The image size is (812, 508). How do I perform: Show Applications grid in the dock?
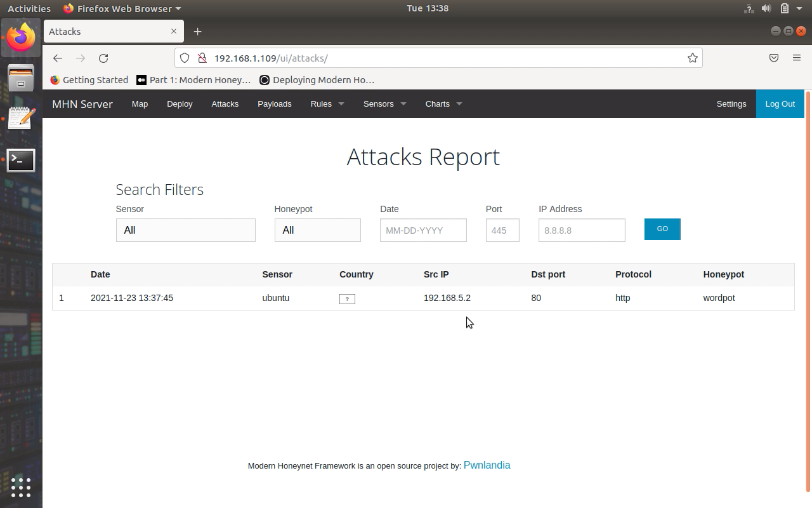[x=21, y=487]
